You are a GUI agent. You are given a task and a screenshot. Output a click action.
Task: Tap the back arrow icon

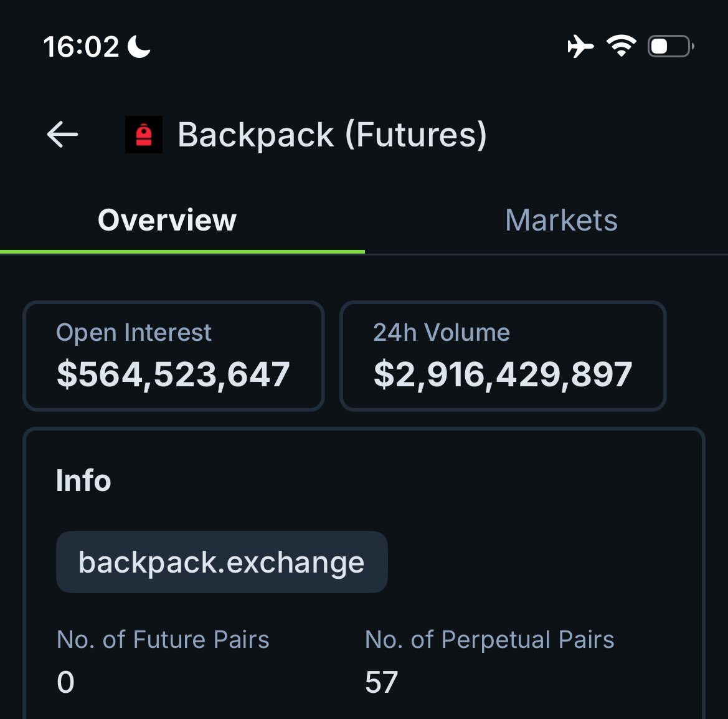pyautogui.click(x=63, y=135)
